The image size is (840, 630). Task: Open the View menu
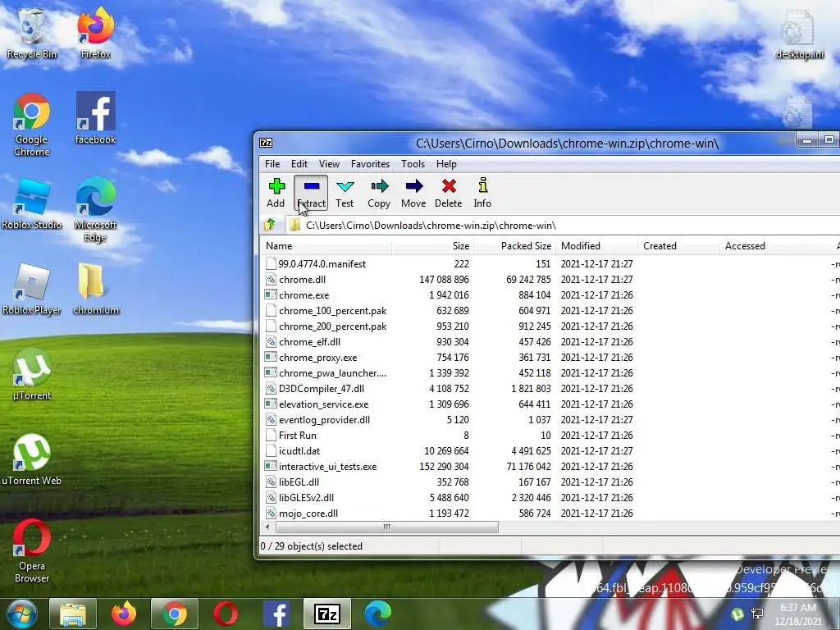(x=329, y=164)
